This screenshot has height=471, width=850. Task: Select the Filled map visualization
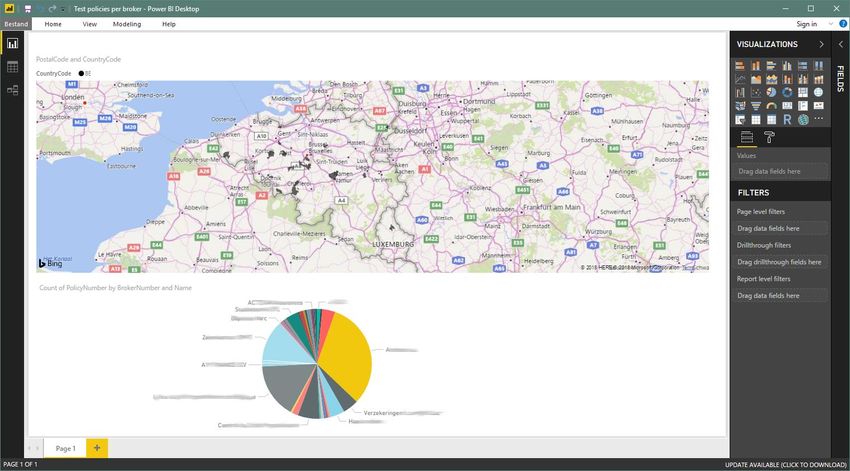pyautogui.click(x=740, y=106)
